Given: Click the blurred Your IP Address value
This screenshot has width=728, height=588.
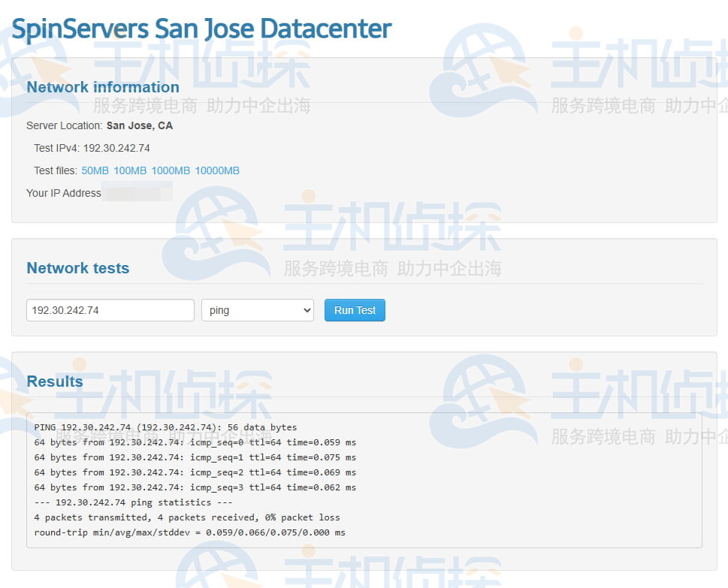Looking at the screenshot, I should tap(136, 193).
